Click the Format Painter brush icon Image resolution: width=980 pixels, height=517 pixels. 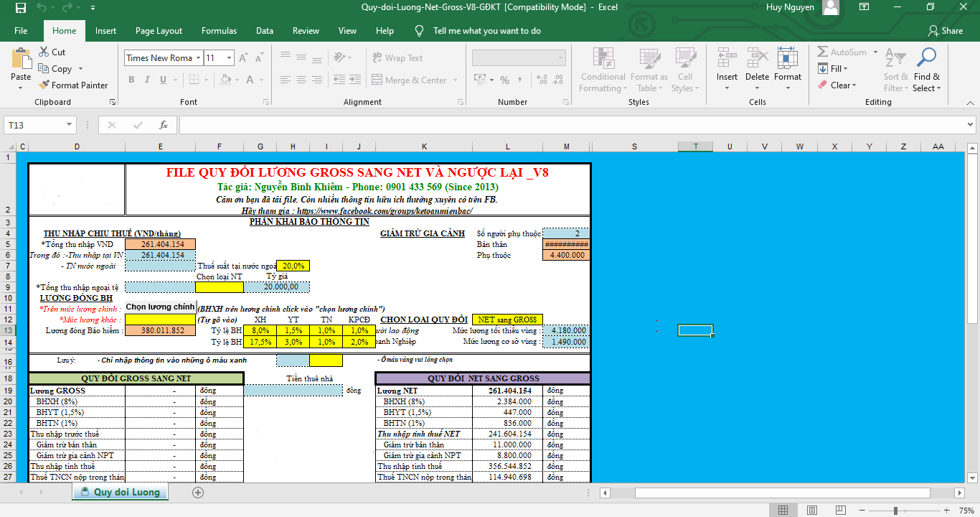pyautogui.click(x=44, y=85)
